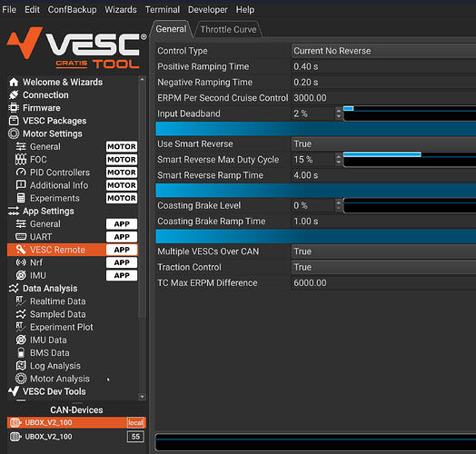The width and height of the screenshot is (476, 454).
Task: Click the sidebar scroll up arrow
Action: (x=142, y=79)
